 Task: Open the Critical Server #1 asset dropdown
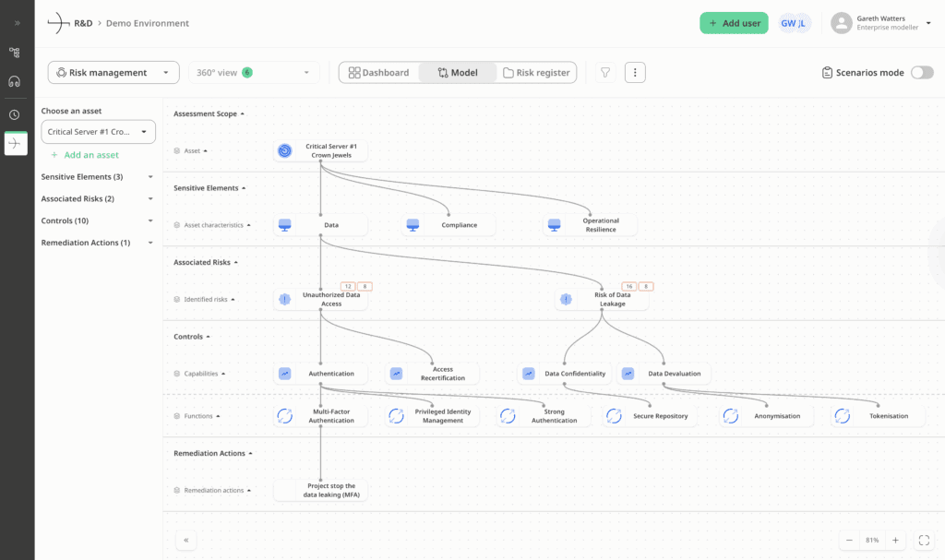pos(98,132)
